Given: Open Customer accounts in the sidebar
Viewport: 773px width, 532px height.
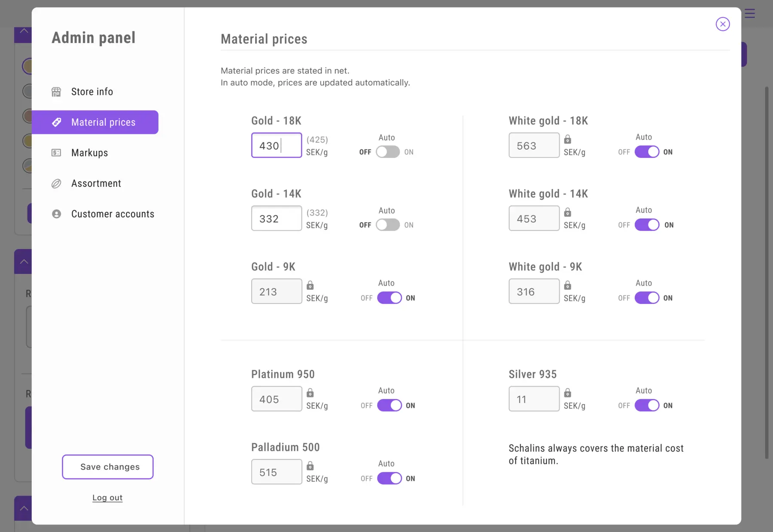Looking at the screenshot, I should coord(113,214).
